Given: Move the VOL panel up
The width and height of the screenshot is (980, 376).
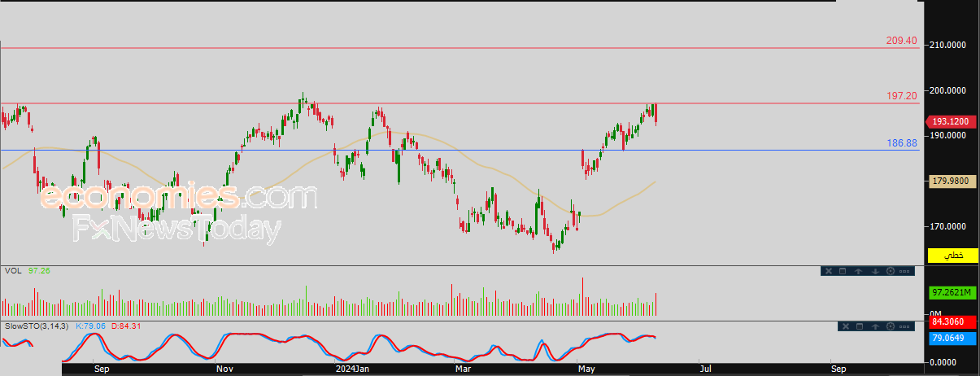Looking at the screenshot, I should pyautogui.click(x=858, y=271).
